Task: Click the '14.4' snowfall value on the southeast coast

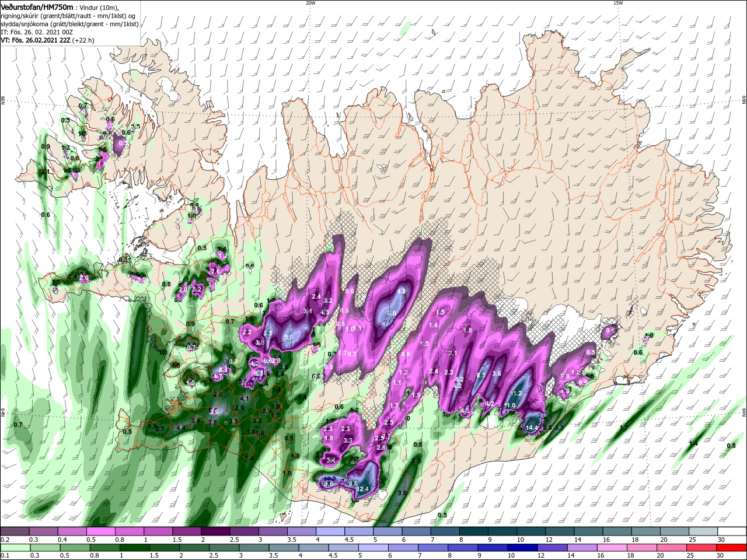Action: click(x=532, y=428)
